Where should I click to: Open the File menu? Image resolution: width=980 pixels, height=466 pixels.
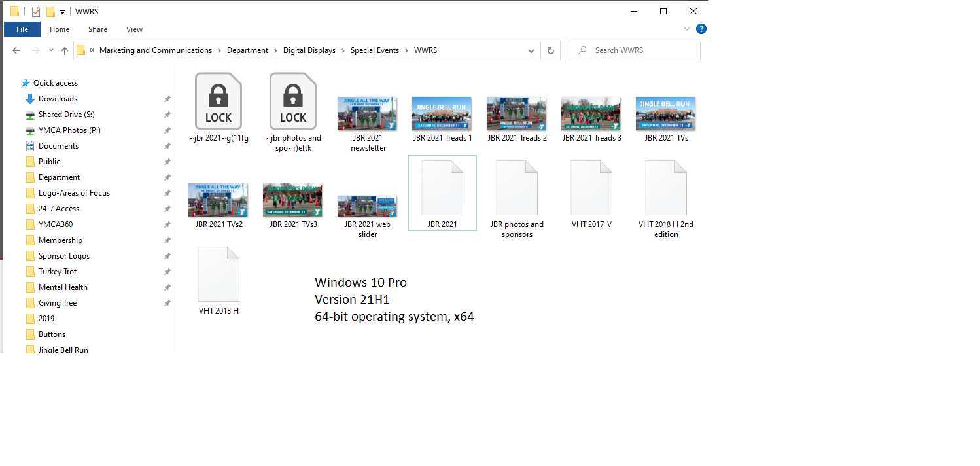(x=22, y=29)
